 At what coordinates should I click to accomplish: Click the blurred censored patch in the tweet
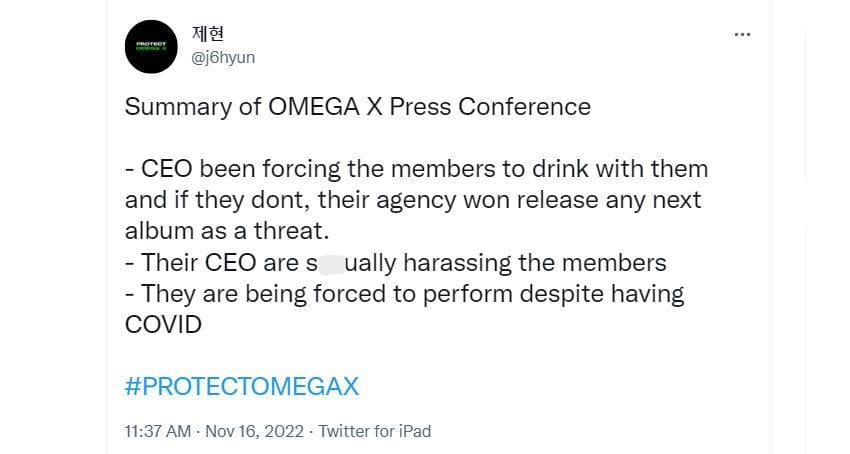pos(329,264)
